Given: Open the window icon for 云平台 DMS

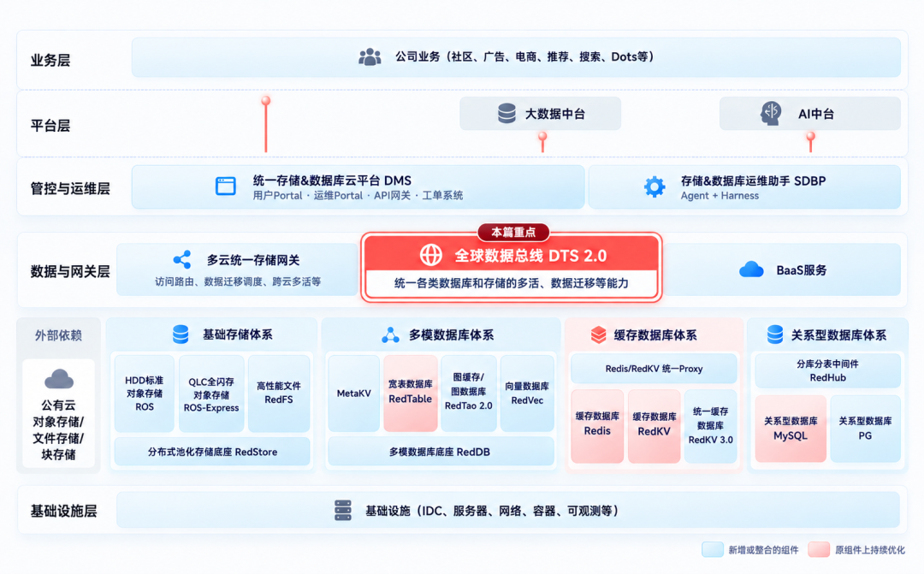Looking at the screenshot, I should (226, 186).
